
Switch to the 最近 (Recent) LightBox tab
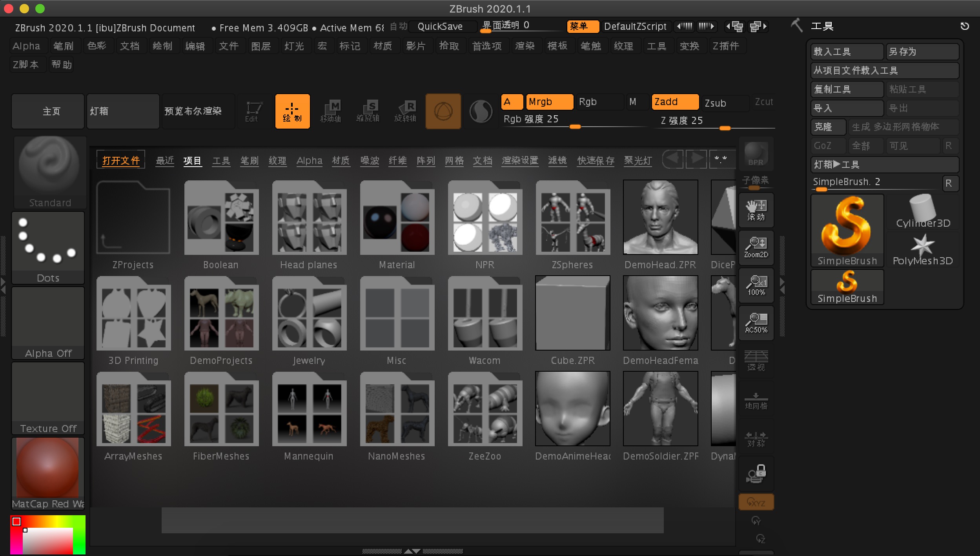[165, 160]
